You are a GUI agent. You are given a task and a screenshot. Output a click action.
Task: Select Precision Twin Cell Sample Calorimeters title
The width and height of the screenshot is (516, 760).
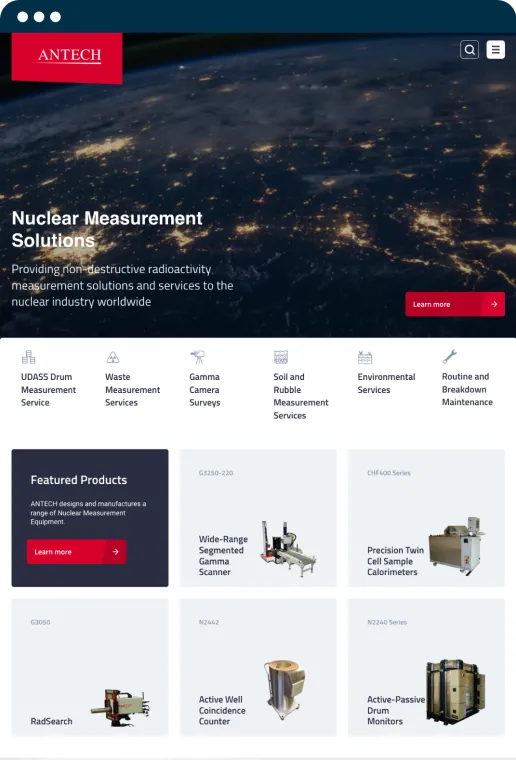[x=395, y=561]
